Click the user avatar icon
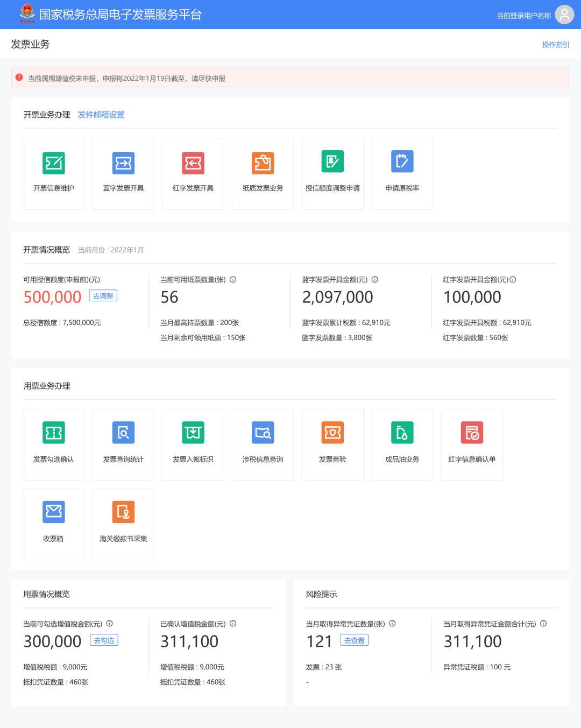581x728 pixels. coord(564,15)
